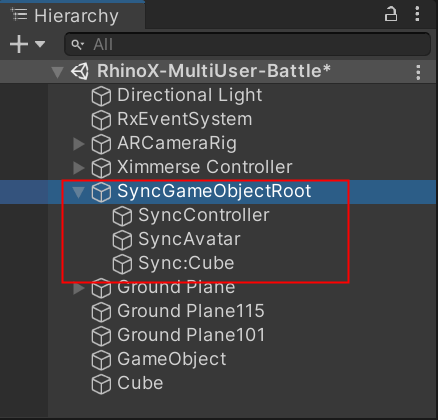Focus the Hierarchy search field

pyautogui.click(x=247, y=44)
